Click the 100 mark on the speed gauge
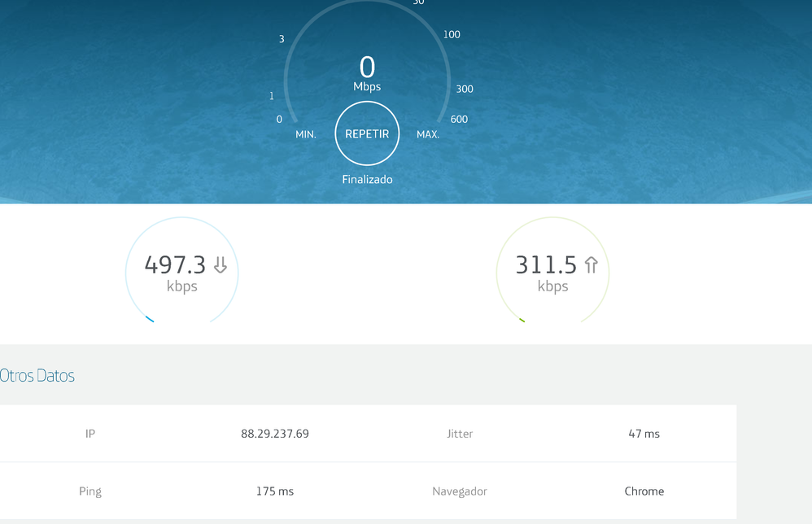The width and height of the screenshot is (812, 524). 452,35
